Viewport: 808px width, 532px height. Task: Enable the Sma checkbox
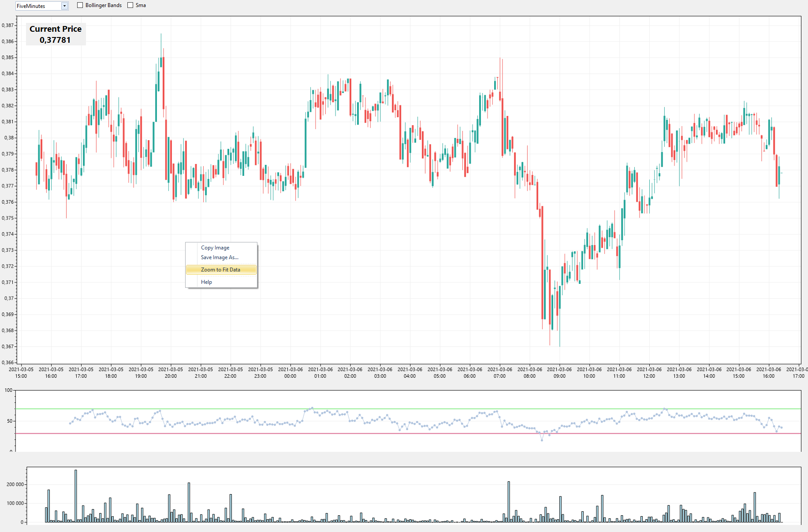(130, 5)
